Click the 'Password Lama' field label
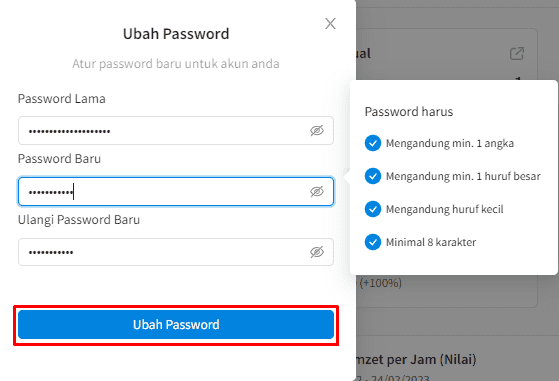The height and width of the screenshot is (381, 559). pyautogui.click(x=62, y=99)
